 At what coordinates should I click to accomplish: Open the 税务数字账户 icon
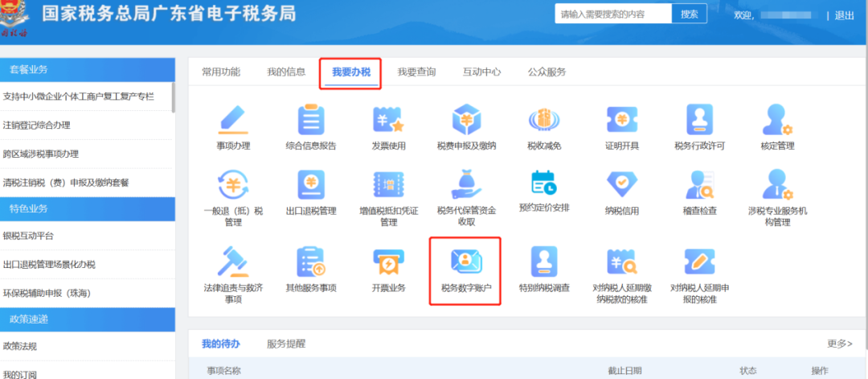[x=466, y=262]
